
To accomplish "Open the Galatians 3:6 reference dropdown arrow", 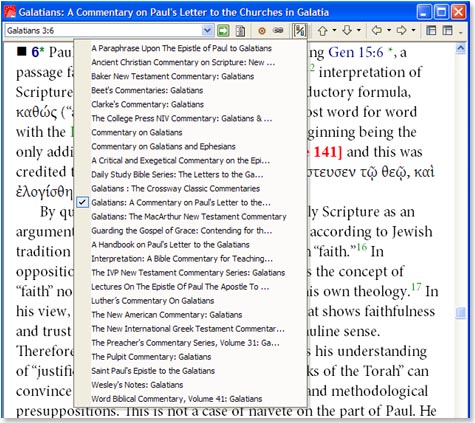I will tap(207, 31).
